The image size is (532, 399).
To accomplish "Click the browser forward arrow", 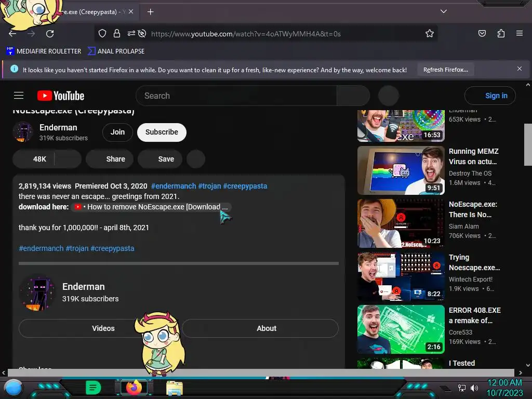I will (31, 34).
